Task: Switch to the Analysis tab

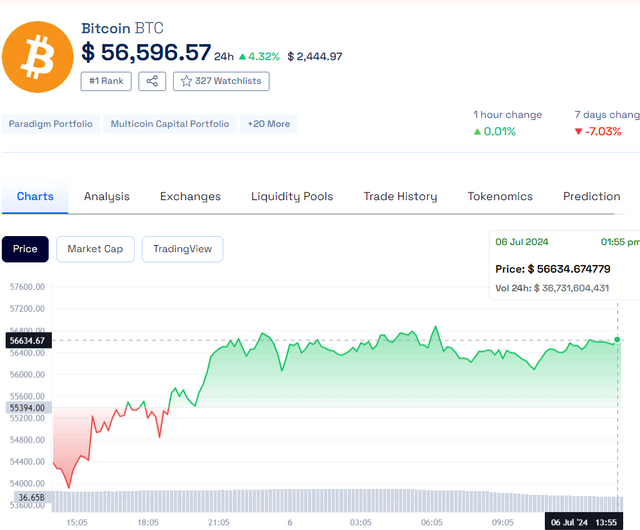Action: tap(107, 197)
